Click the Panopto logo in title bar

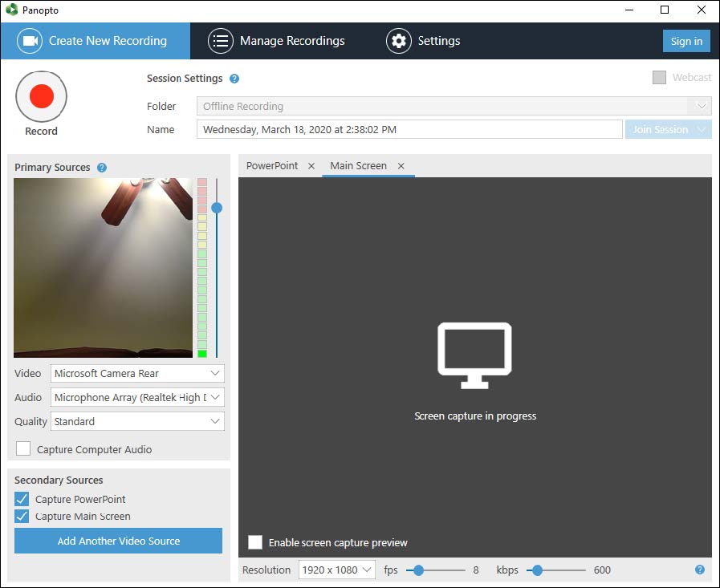coord(11,10)
